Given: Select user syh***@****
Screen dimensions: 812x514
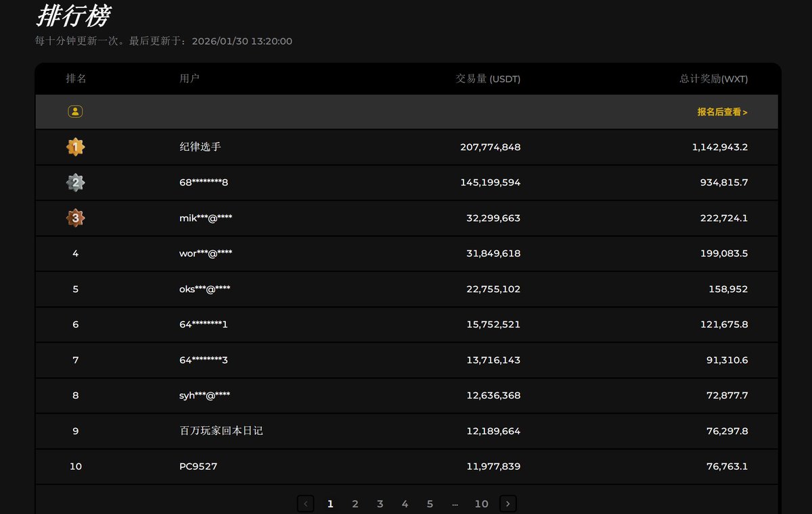Looking at the screenshot, I should (205, 395).
